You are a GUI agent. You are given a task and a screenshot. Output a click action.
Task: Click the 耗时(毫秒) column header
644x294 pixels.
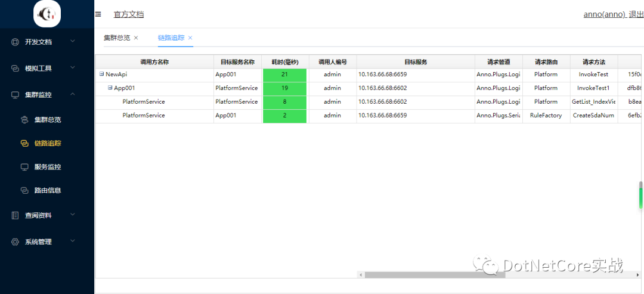(284, 62)
